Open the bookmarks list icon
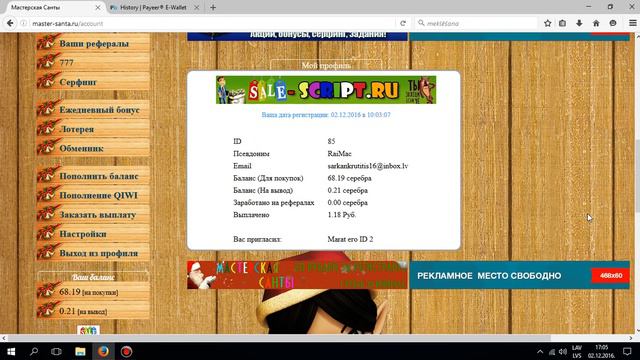Viewport: 640px width, 360px height. click(x=562, y=23)
